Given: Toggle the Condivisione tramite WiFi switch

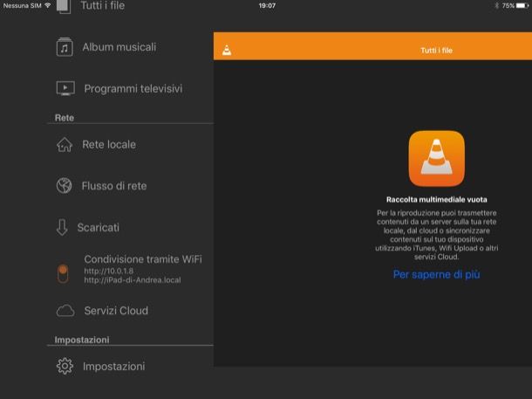Looking at the screenshot, I should tap(63, 273).
